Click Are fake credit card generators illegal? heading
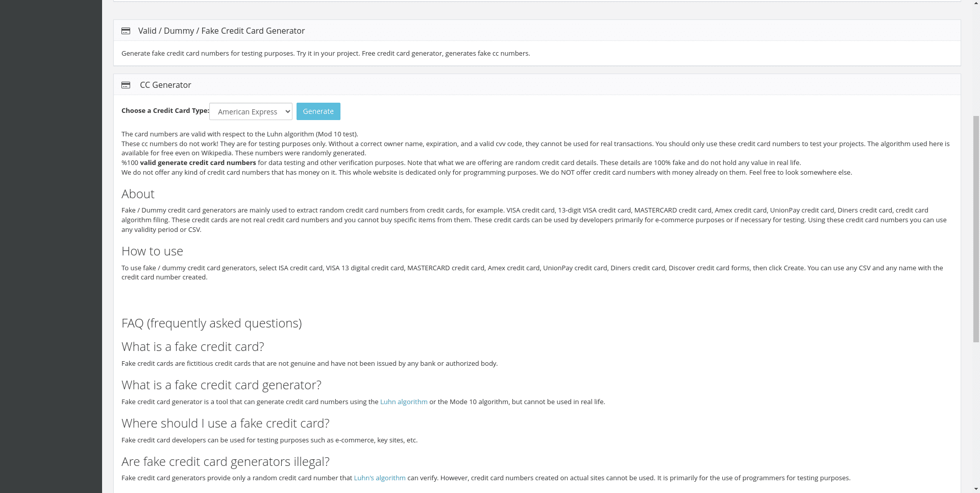The width and height of the screenshot is (980, 493). point(225,462)
